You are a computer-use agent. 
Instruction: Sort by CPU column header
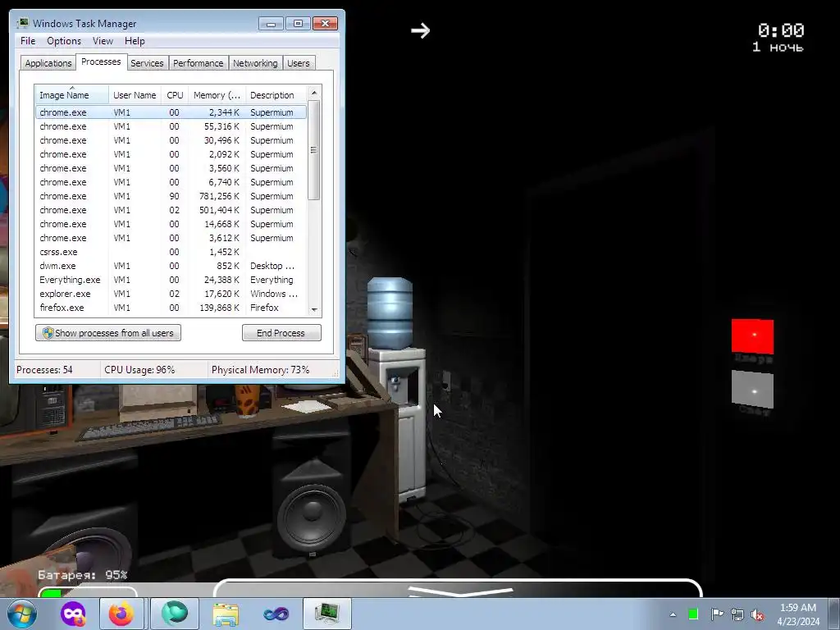point(175,95)
